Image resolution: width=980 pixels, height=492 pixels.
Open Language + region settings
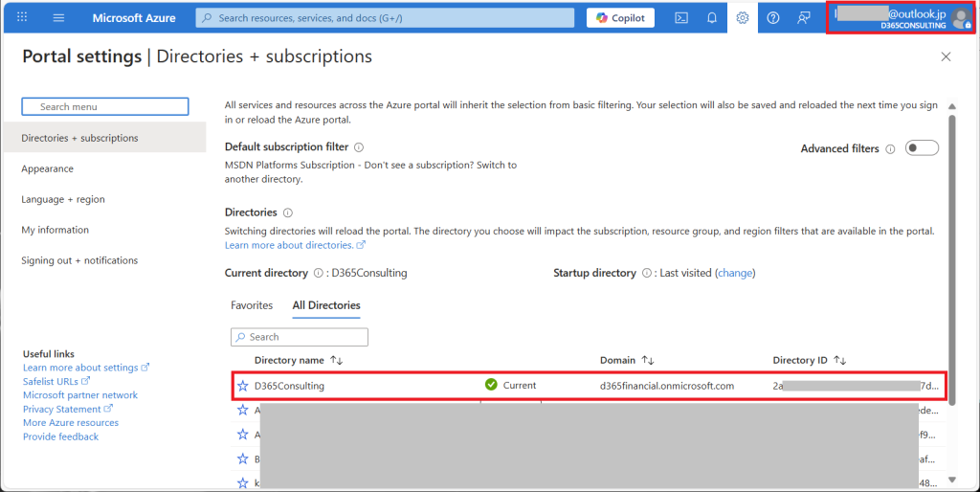click(x=63, y=199)
